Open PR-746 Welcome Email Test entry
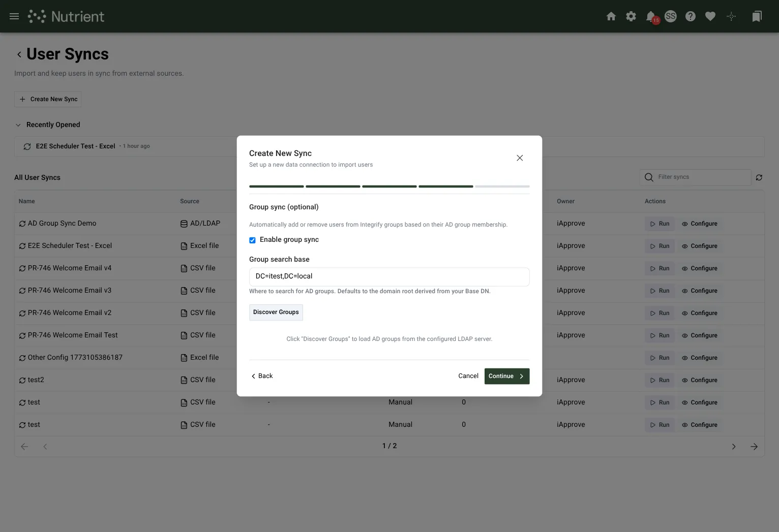 tap(73, 335)
